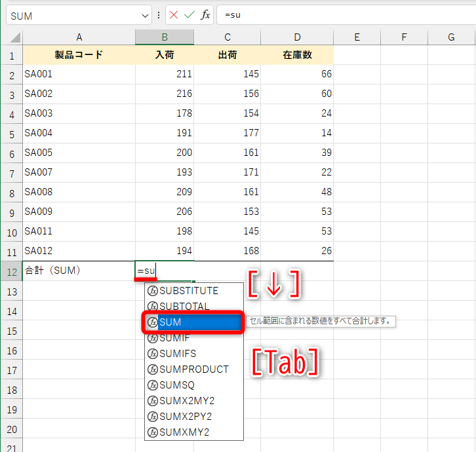The image size is (476, 452).
Task: Select SUBSTITUTE from autocomplete list
Action: tap(194, 291)
